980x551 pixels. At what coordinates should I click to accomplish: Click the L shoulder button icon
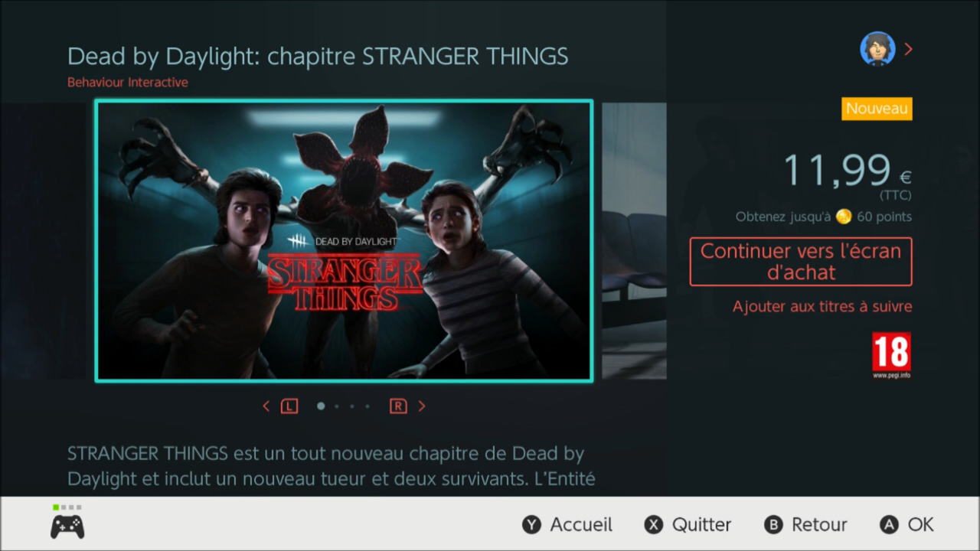pos(289,406)
